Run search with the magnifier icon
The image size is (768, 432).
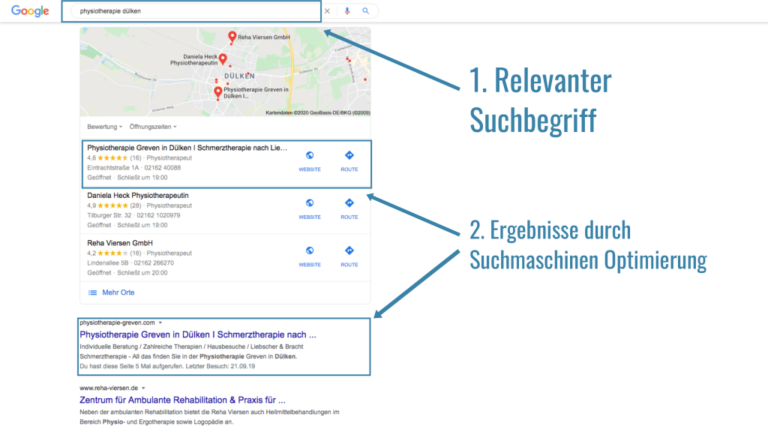click(365, 11)
